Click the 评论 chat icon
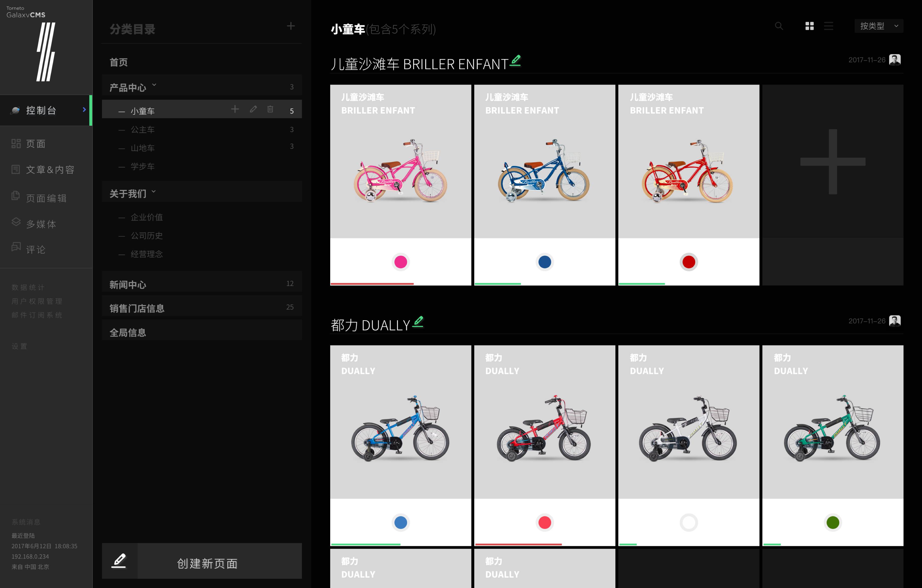The width and height of the screenshot is (922, 588). [16, 247]
